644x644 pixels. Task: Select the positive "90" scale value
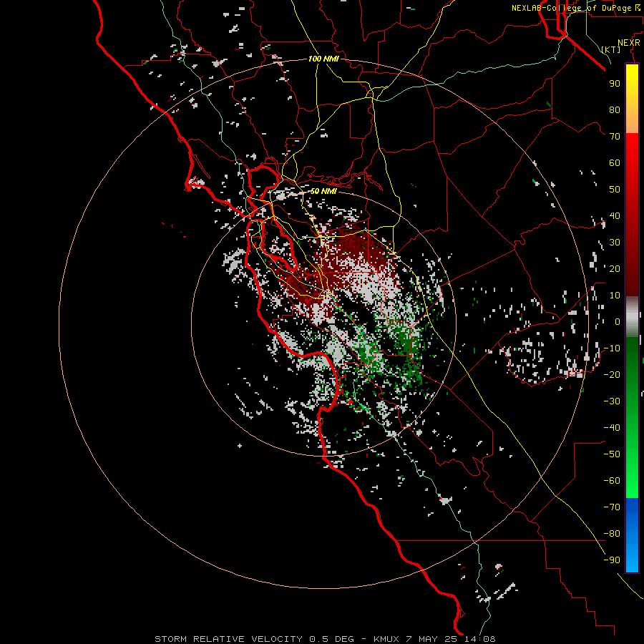615,84
